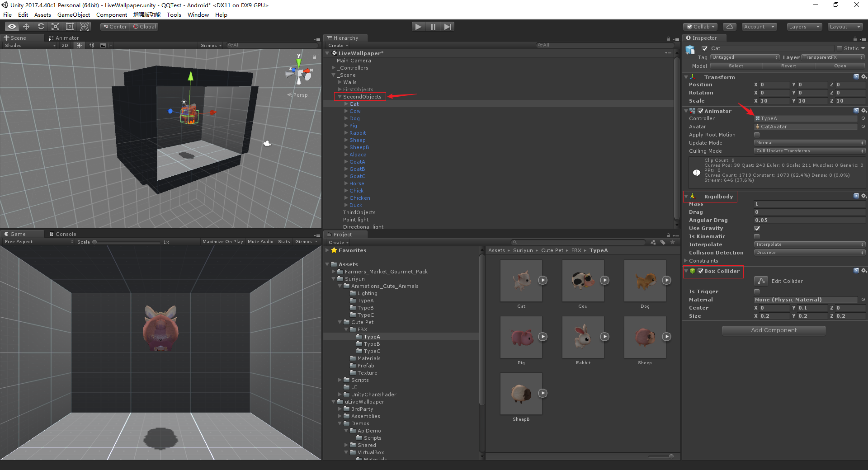
Task: Collapse SecondObjects in Hierarchy
Action: point(340,97)
